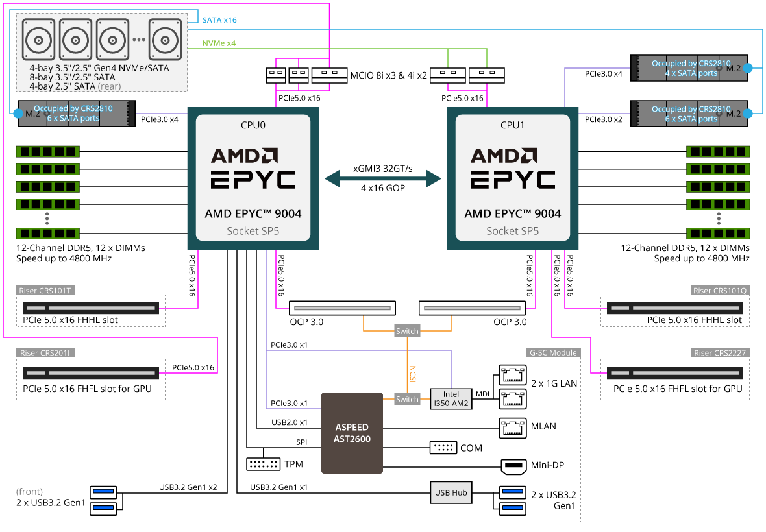Viewport: 766px width, 532px height.
Task: Select the "4-bay 2.5" SATA (rear)" text
Action: point(75,86)
